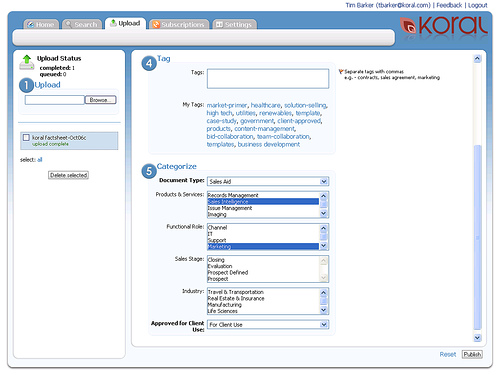
Task: Click down arrow in Industry list
Action: pyautogui.click(x=323, y=310)
